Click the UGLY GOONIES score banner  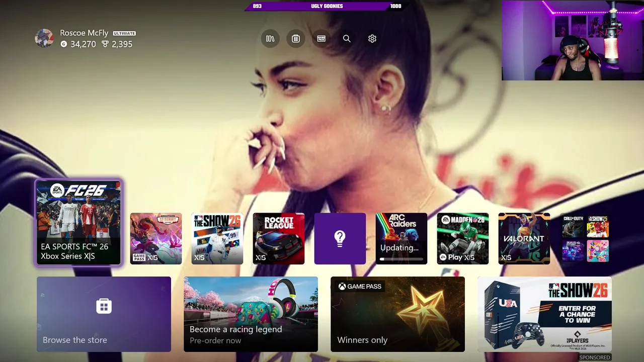(326, 6)
